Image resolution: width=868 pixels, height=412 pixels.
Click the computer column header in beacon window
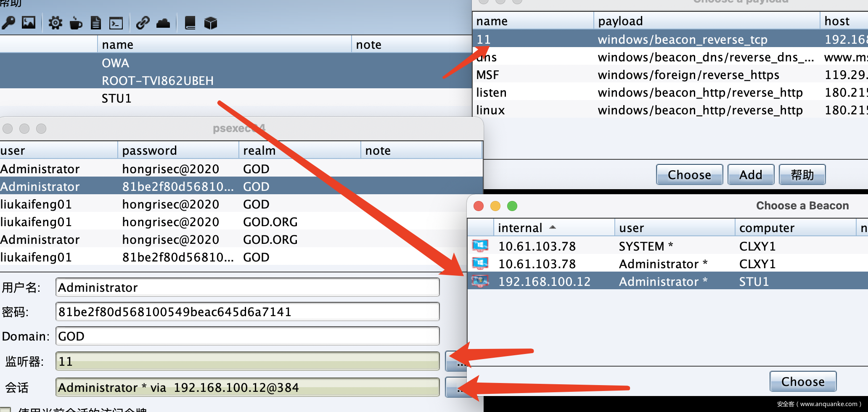796,227
